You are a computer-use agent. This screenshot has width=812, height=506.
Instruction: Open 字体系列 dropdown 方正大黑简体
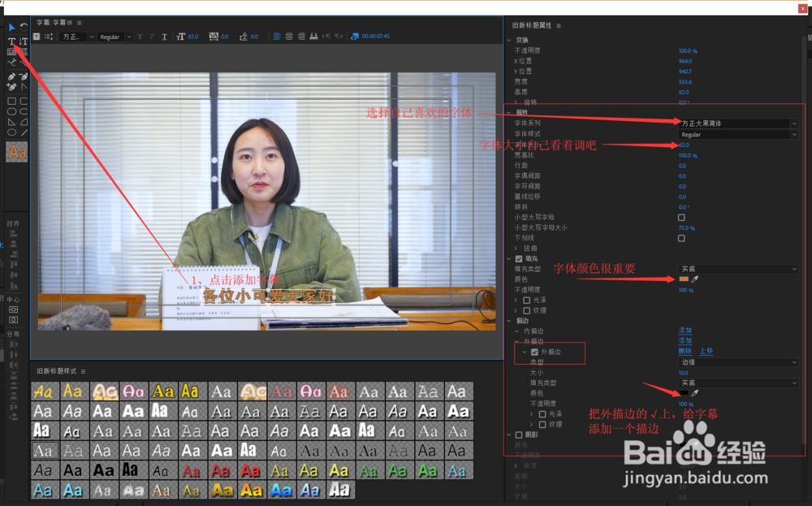[x=738, y=123]
